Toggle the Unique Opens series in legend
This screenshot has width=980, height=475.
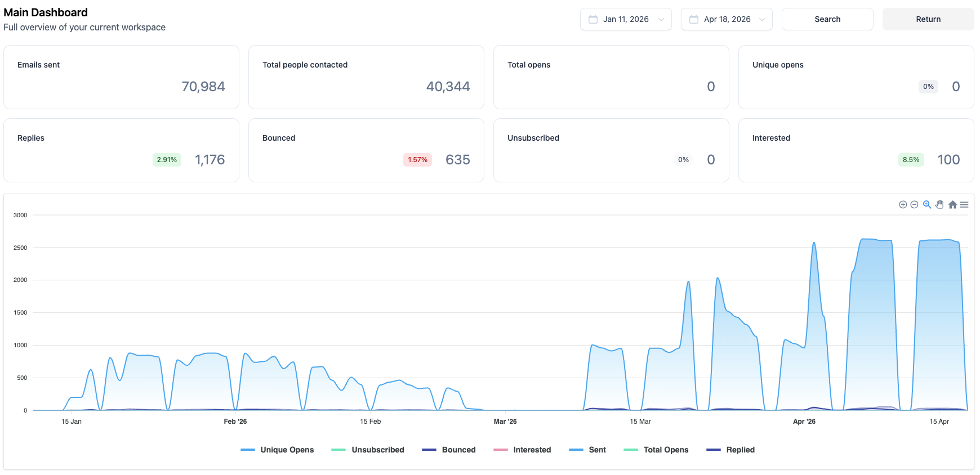coord(277,450)
